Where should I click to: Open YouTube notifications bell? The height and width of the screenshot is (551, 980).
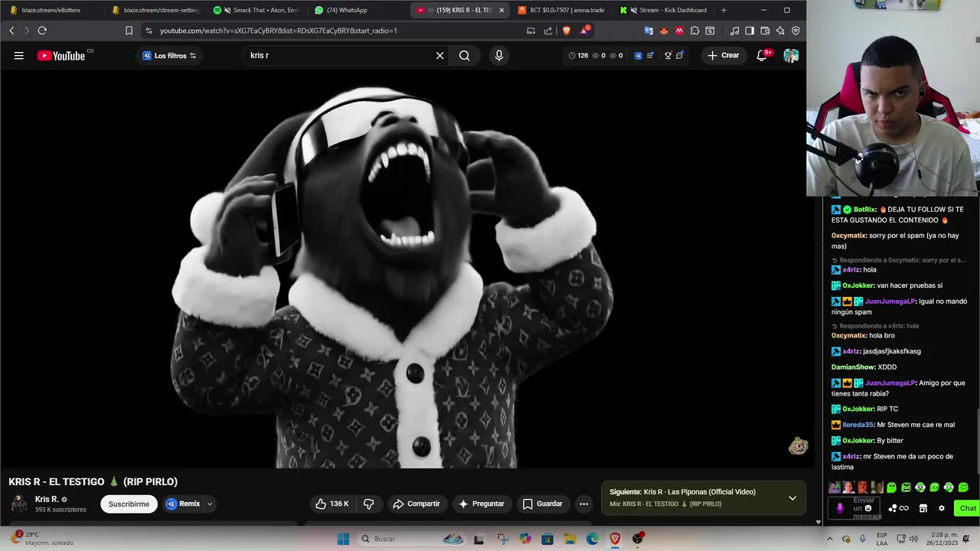[762, 55]
